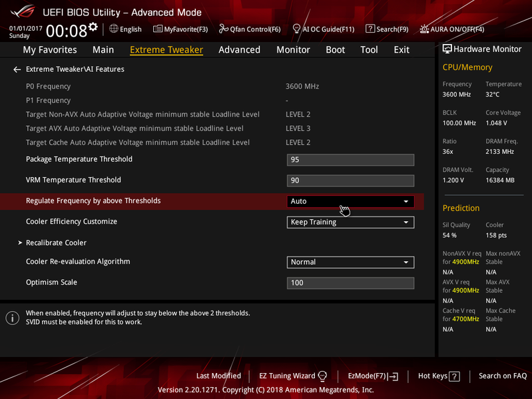Click BCLK '100.00 MHz' value

point(459,123)
